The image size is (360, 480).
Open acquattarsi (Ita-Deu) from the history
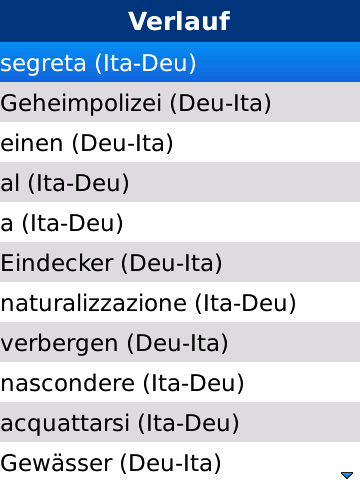(180, 422)
